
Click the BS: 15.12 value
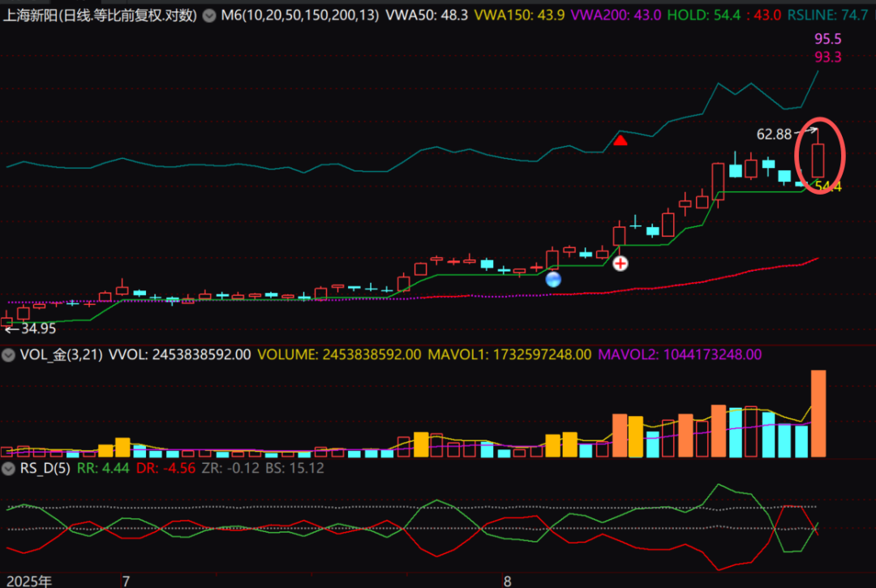tap(294, 468)
